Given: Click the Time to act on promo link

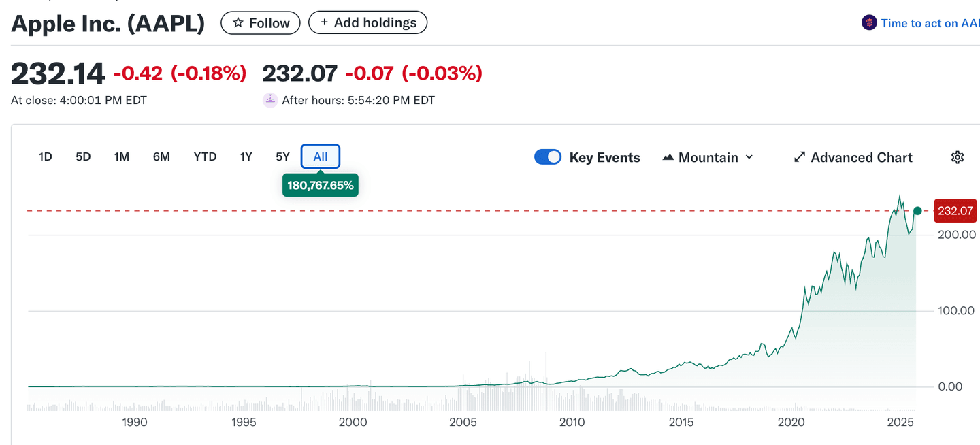Looking at the screenshot, I should (x=929, y=23).
